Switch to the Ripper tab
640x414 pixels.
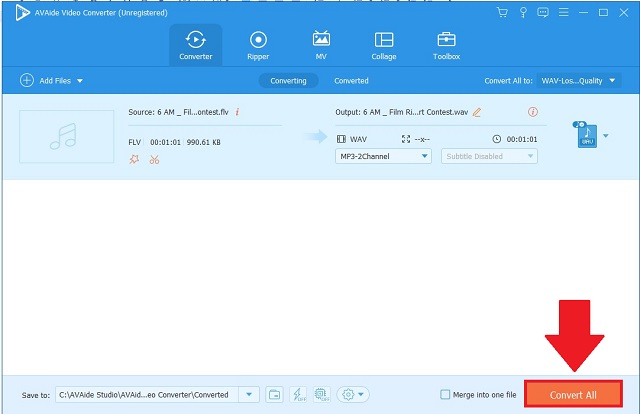tap(258, 45)
